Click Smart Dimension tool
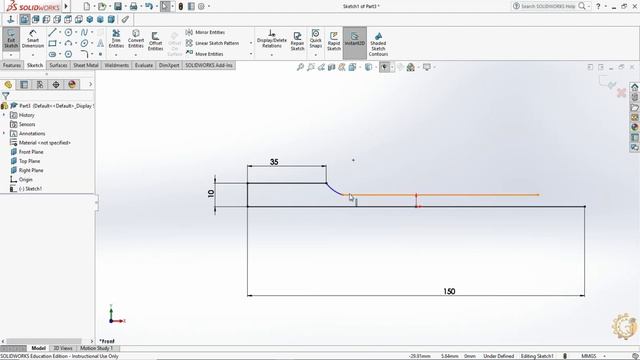Screen dimensions: 640x360 pos(33,39)
